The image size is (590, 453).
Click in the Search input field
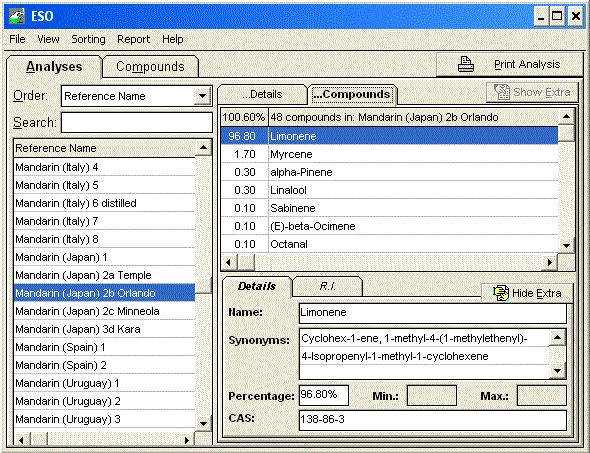click(x=137, y=122)
